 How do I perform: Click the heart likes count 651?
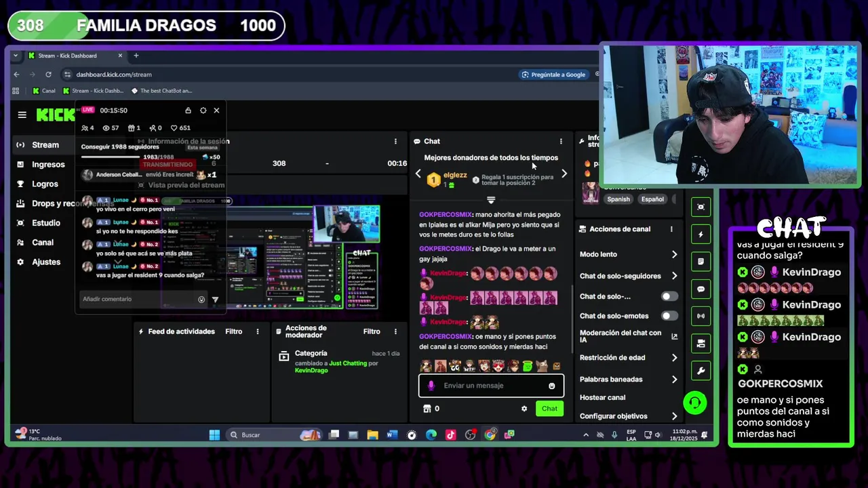[180, 128]
